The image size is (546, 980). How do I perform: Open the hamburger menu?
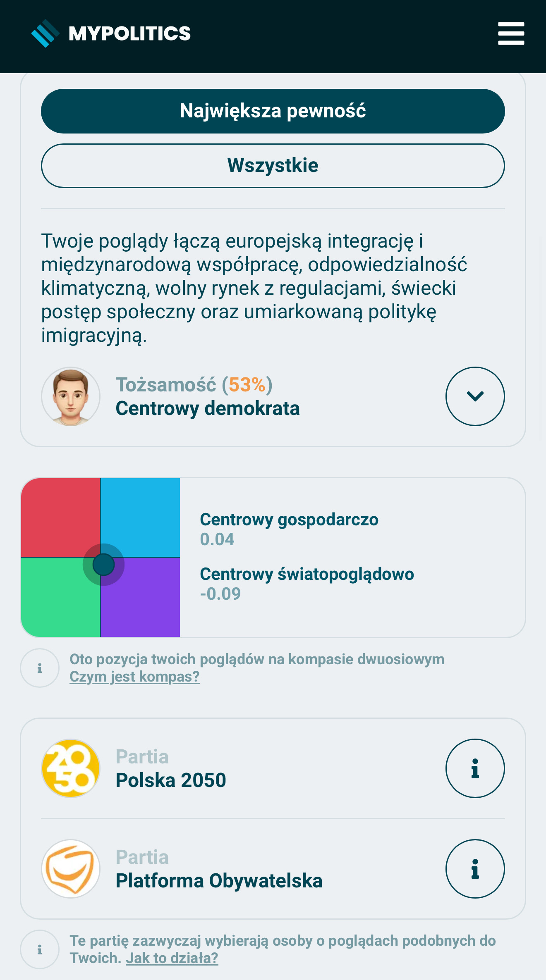[511, 33]
